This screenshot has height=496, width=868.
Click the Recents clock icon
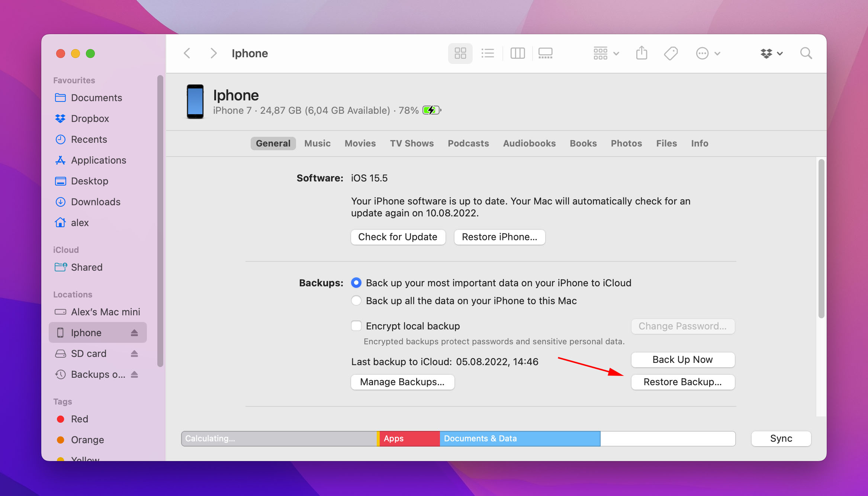[60, 139]
